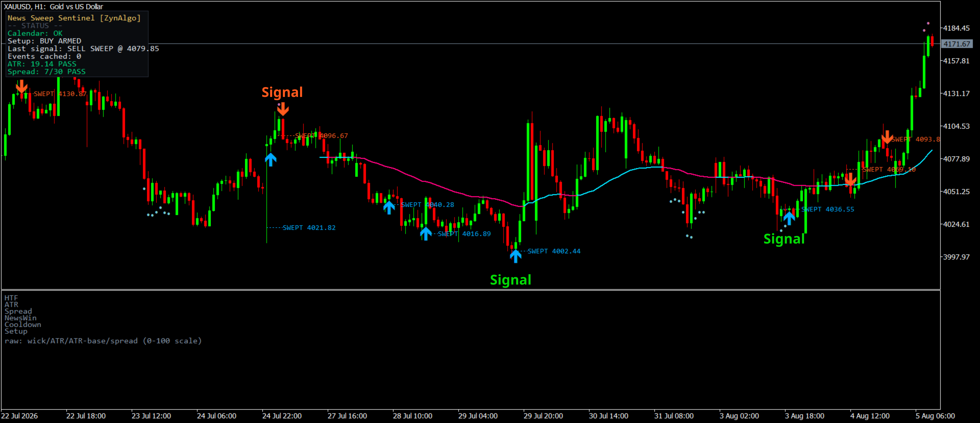
Task: Click the 3 Aug 18:00 time axis label
Action: point(805,416)
